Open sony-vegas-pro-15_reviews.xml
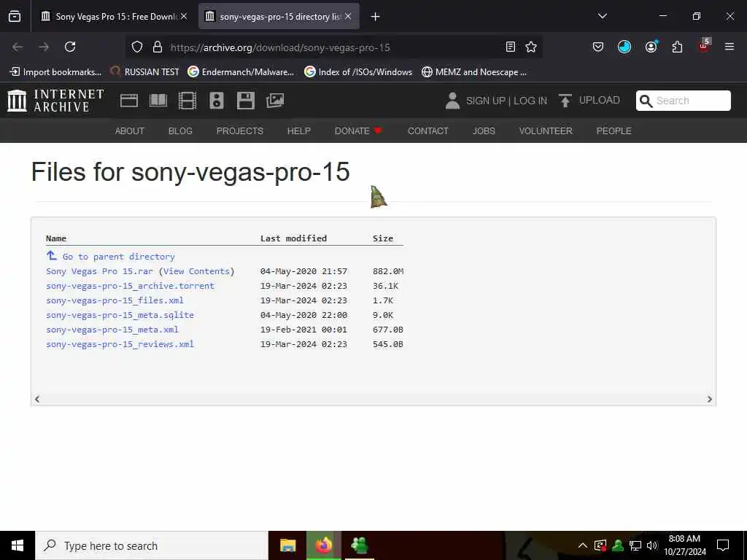Screen dimensions: 747x560 [120, 344]
